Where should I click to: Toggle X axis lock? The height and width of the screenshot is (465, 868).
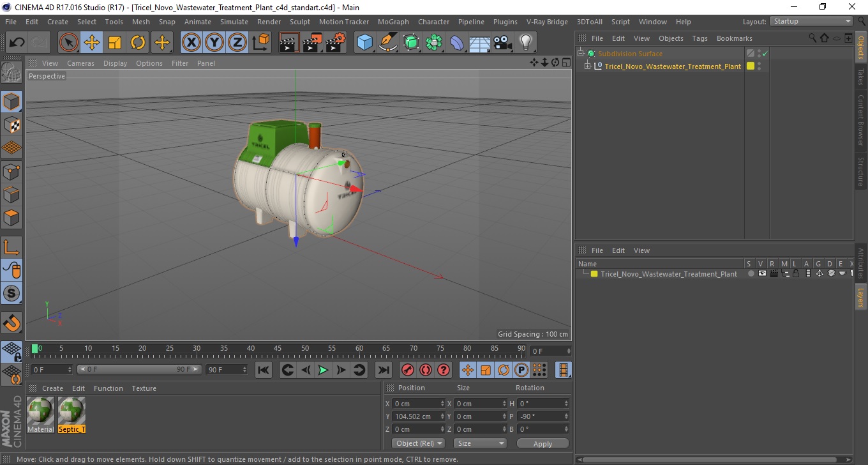pos(191,43)
